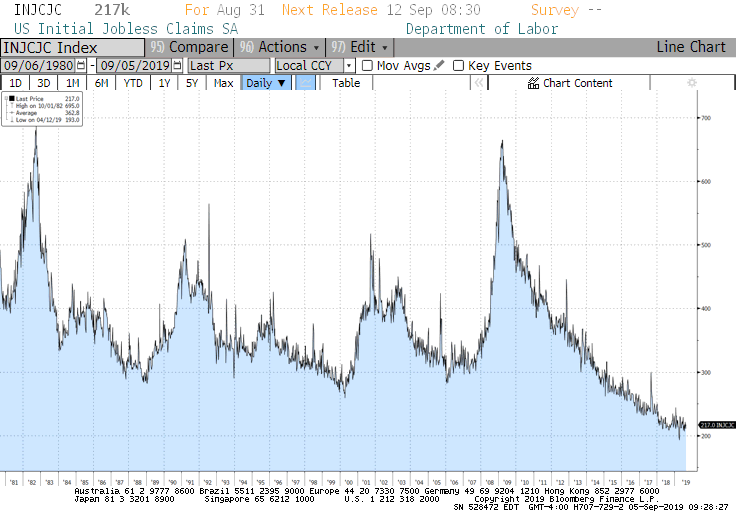Image resolution: width=737 pixels, height=531 pixels.
Task: Click the Chart Content icon button
Action: click(534, 84)
